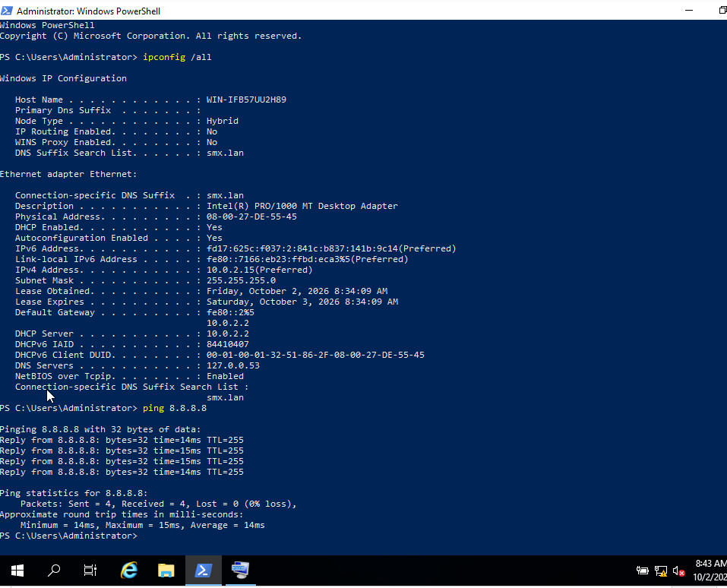This screenshot has width=727, height=588.
Task: Open the taskbar clock showing 8:43 AM
Action: (x=710, y=571)
